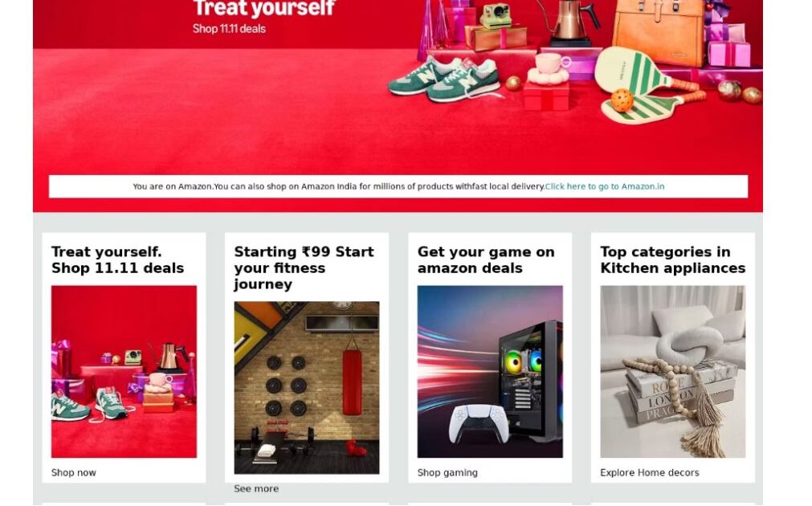This screenshot has height=506, width=812.
Task: Select the green sneakers in hero banner
Action: point(444,79)
